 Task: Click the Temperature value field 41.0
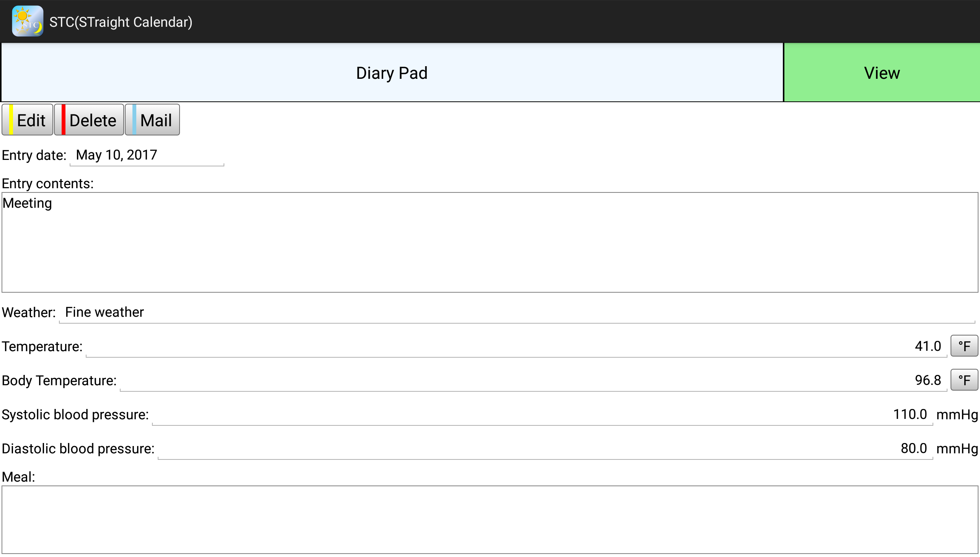point(516,346)
